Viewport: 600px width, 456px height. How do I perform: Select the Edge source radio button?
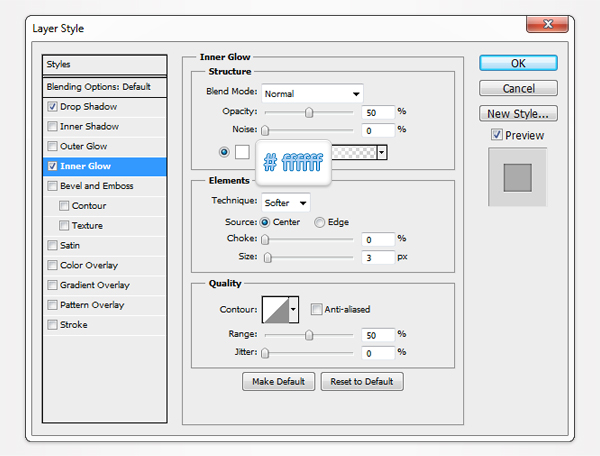[x=320, y=222]
